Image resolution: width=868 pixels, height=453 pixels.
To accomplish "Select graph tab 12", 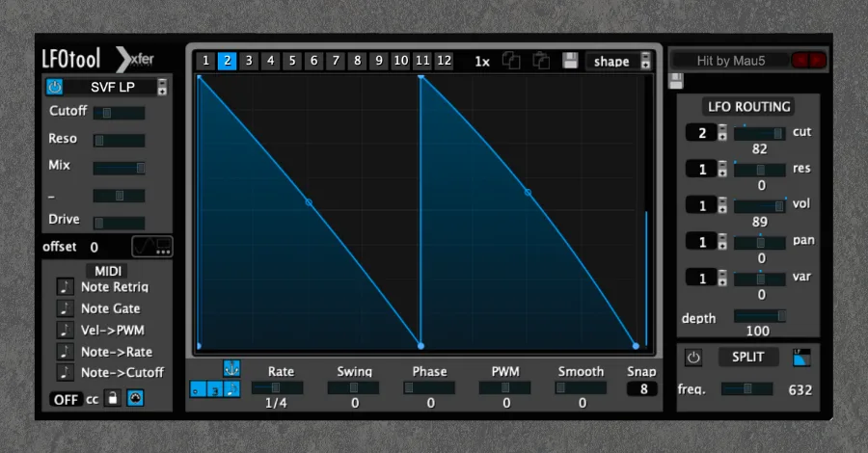I will tap(444, 61).
